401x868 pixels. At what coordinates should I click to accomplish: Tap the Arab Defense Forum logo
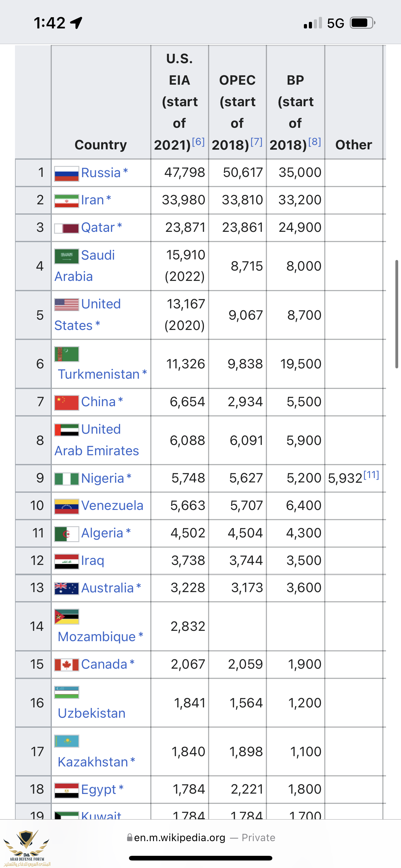pos(26,846)
